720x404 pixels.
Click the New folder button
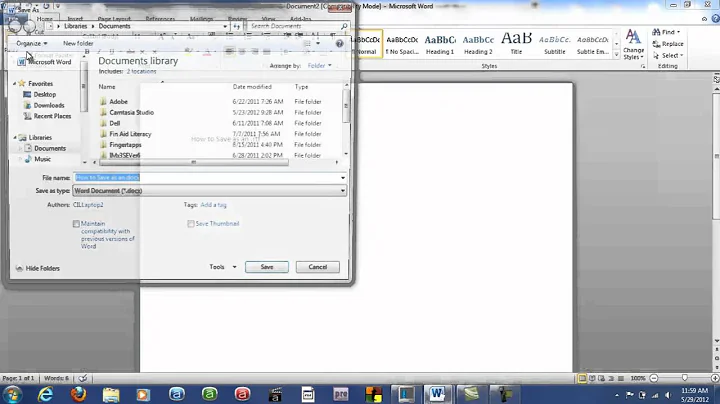coord(78,43)
